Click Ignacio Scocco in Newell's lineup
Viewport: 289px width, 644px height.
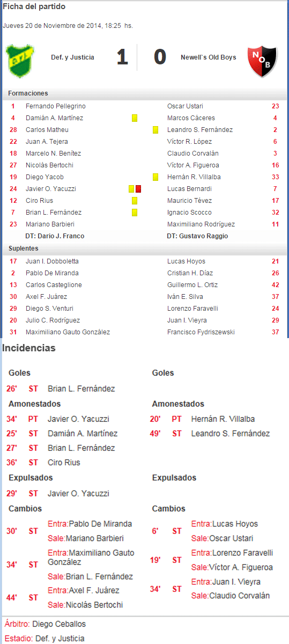[x=189, y=213]
